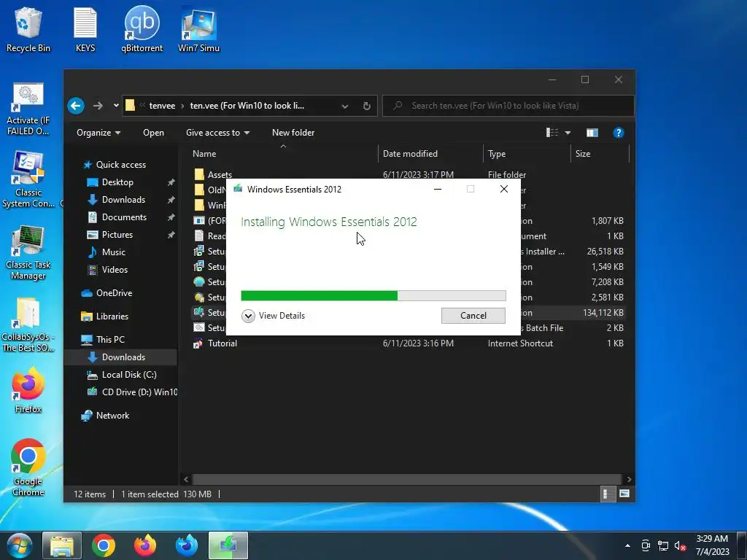747x560 pixels.
Task: Open the Recycle Bin desktop icon
Action: (28, 29)
